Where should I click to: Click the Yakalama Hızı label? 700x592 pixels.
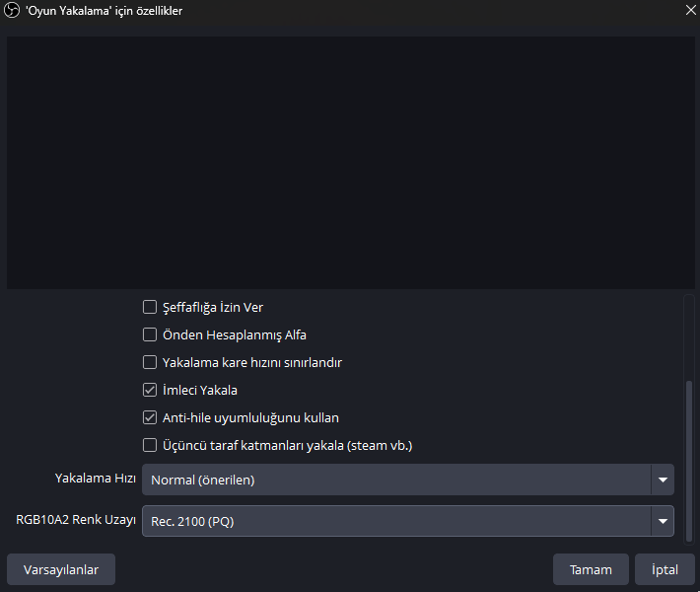tap(95, 479)
